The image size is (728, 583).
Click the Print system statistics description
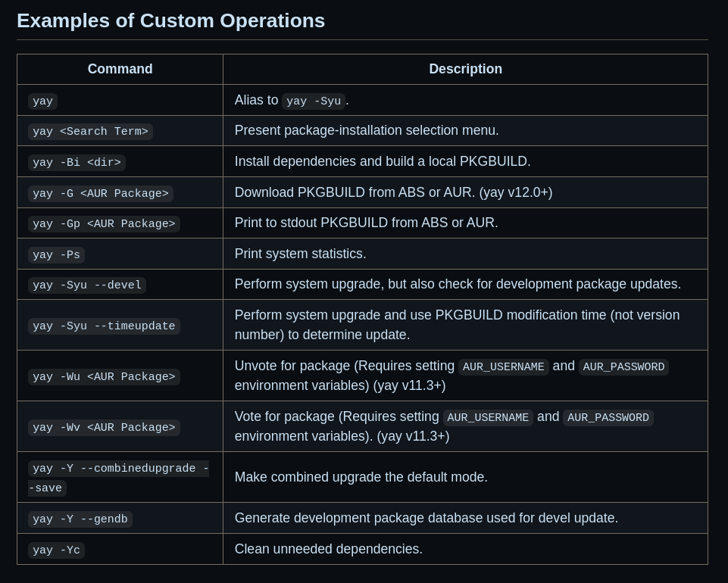[301, 254]
